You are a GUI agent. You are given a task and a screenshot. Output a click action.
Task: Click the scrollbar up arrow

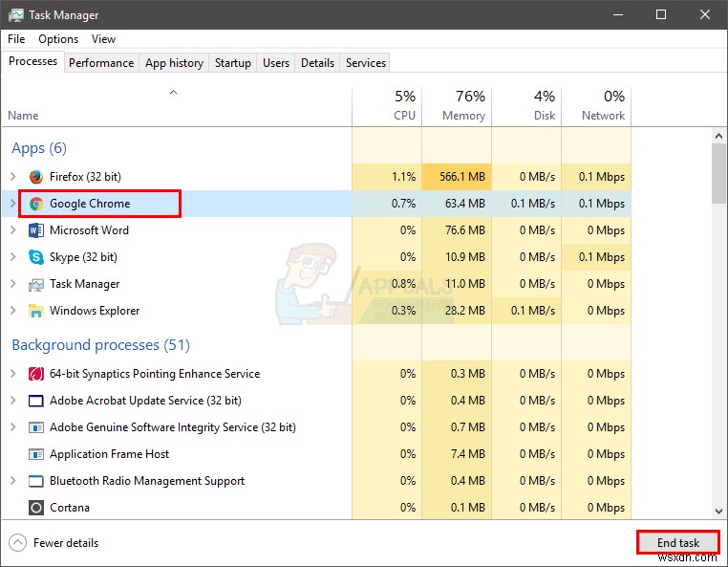718,136
